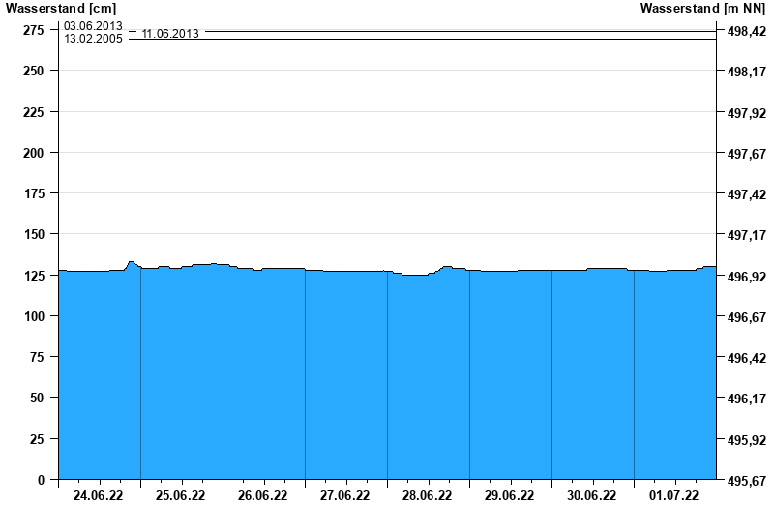774x532 pixels.
Task: Click the water level peak near 24.06.22 end
Action: pyautogui.click(x=131, y=262)
